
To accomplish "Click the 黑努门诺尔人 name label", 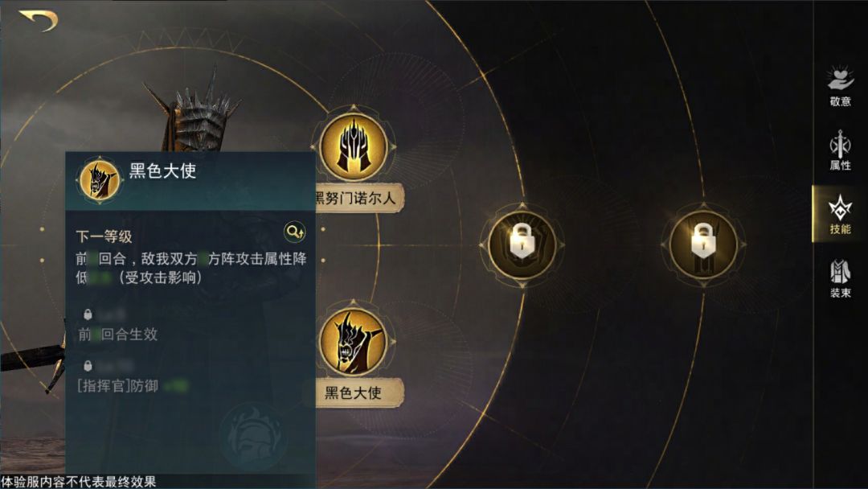I will pyautogui.click(x=358, y=198).
